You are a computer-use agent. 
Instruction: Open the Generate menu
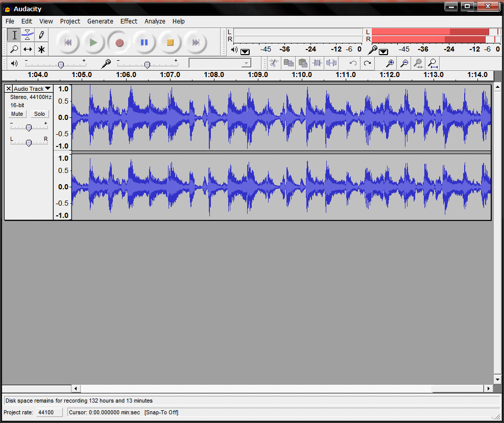pyautogui.click(x=100, y=21)
